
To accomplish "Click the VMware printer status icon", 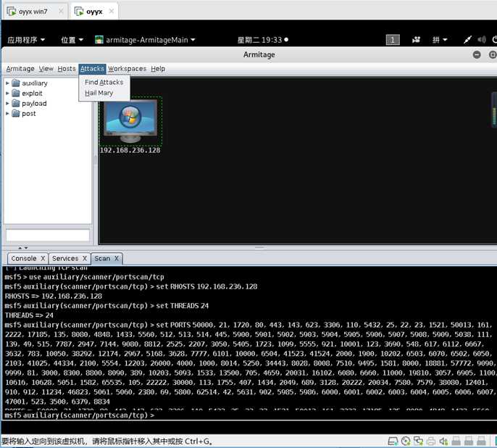I will click(431, 441).
